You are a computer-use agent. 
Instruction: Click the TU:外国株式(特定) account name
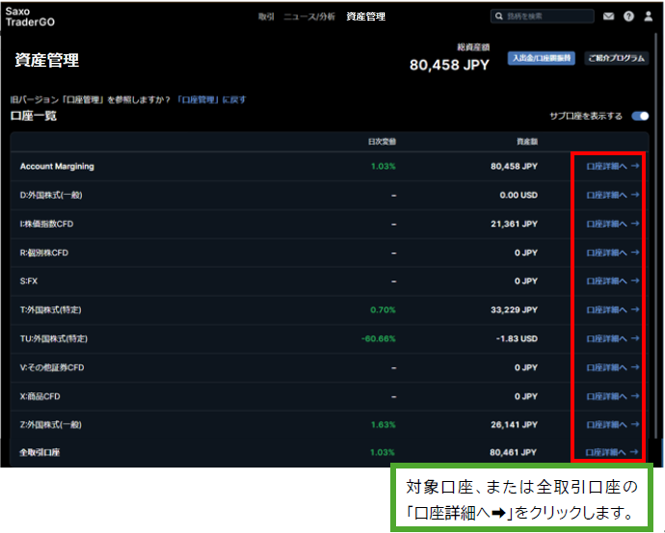tap(53, 339)
